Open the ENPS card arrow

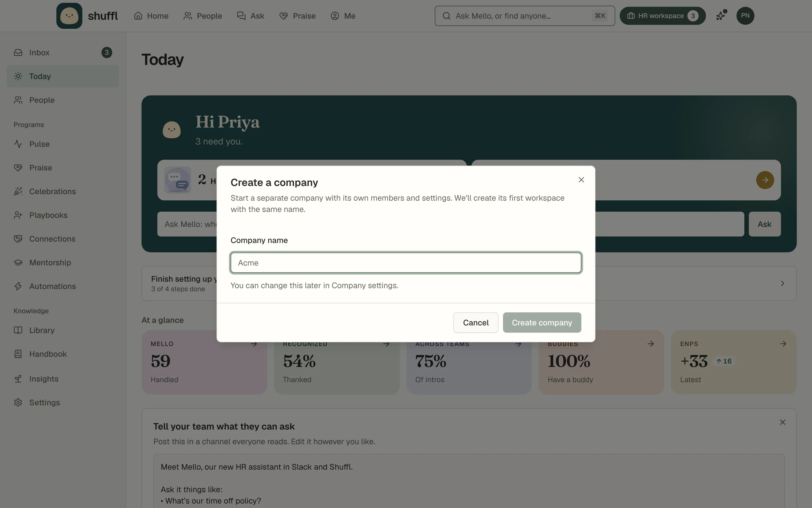783,344
